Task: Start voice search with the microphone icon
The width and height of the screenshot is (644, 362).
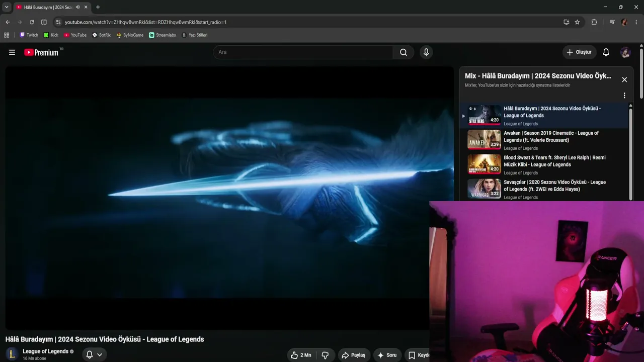Action: pos(426,52)
